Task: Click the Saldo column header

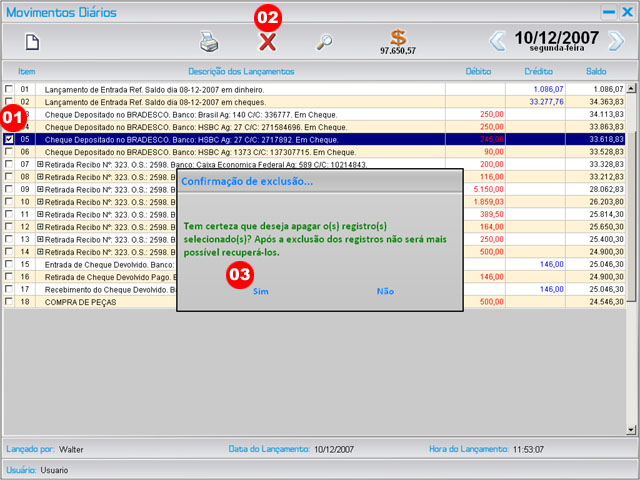Action: 596,72
